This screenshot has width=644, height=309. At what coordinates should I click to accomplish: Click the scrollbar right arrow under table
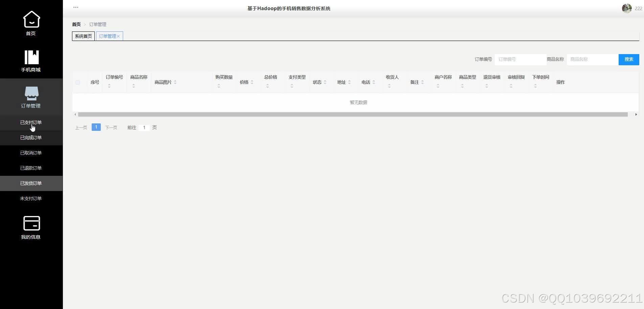tap(636, 114)
